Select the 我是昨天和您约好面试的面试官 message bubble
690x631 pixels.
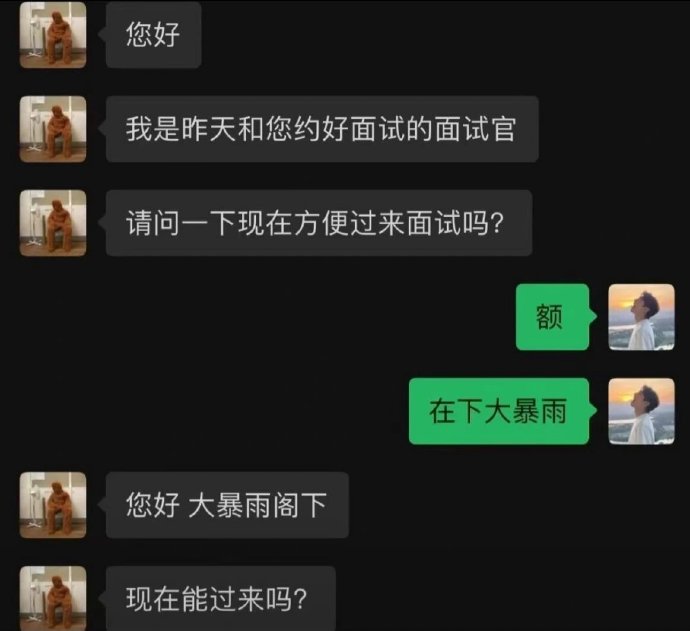[x=322, y=129]
